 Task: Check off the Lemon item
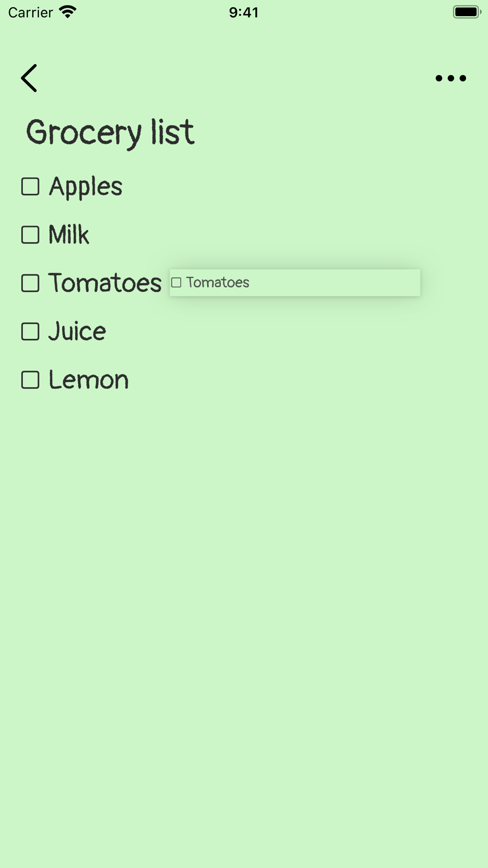coord(30,380)
